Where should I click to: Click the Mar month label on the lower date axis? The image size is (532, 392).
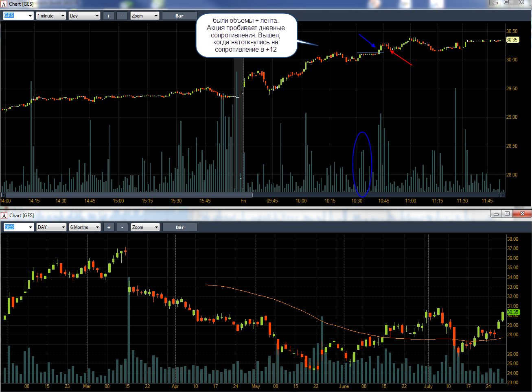pos(87,386)
